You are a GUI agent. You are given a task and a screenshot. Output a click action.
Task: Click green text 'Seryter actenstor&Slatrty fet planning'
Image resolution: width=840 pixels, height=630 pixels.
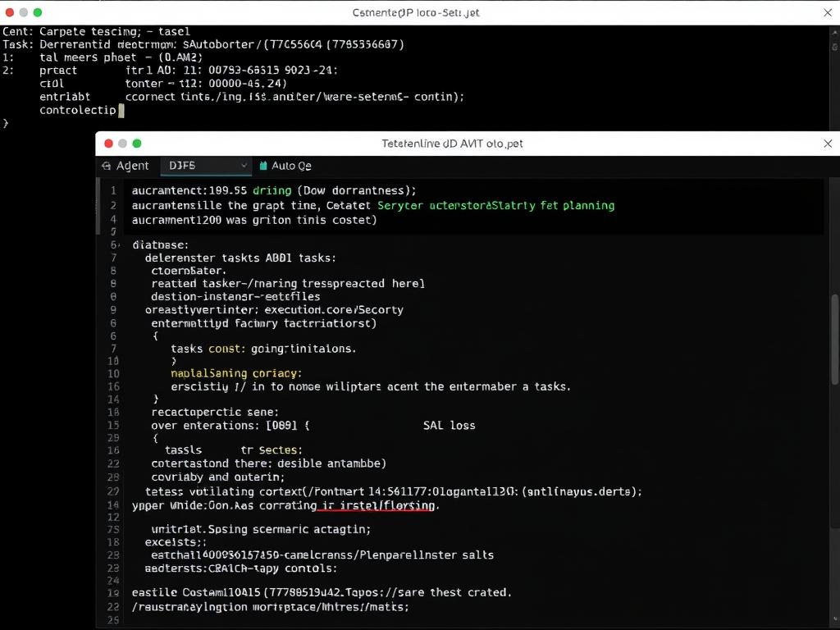click(496, 206)
